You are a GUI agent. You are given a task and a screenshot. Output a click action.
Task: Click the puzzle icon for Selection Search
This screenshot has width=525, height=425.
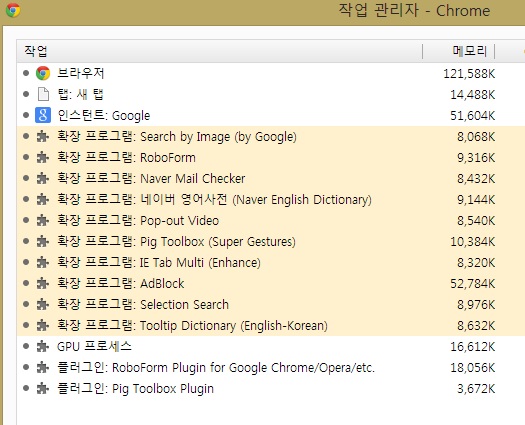(43, 304)
